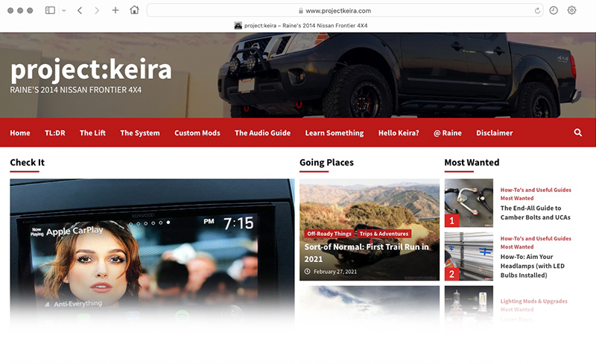Open the Custom Mods menu item
The image size is (596, 364).
[197, 133]
